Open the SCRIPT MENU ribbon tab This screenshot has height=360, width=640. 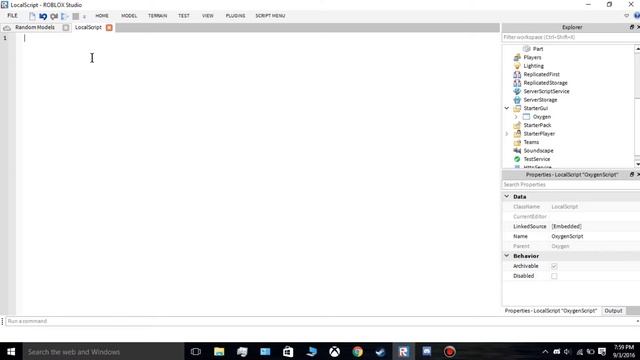coord(270,16)
